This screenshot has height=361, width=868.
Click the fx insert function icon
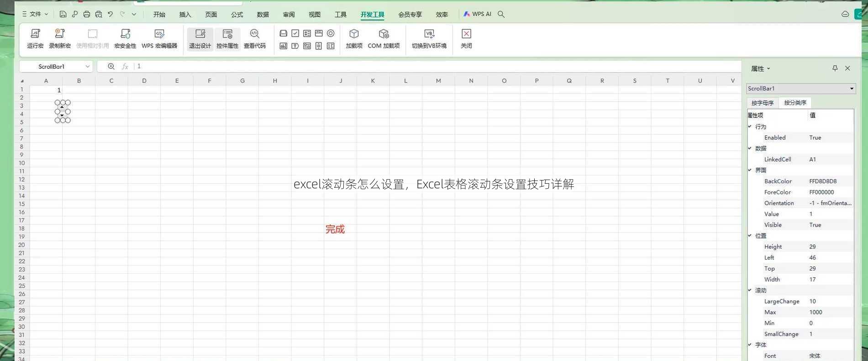click(125, 66)
